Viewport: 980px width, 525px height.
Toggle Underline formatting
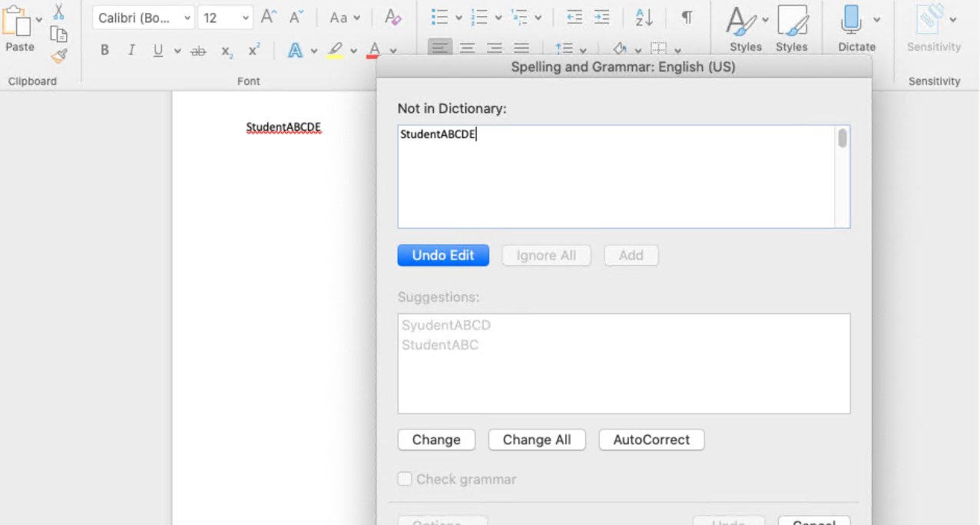pos(158,51)
